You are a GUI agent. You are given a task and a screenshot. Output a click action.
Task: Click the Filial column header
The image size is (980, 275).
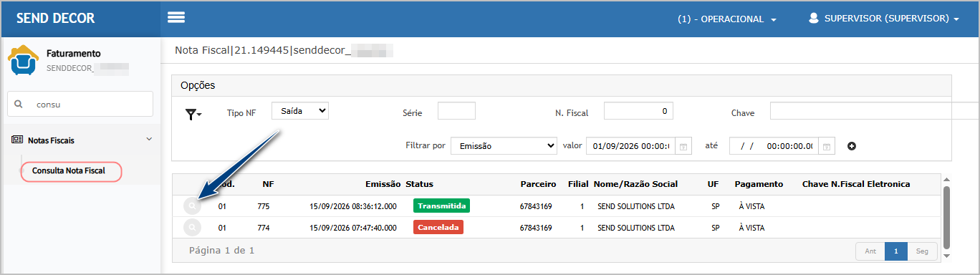(578, 184)
